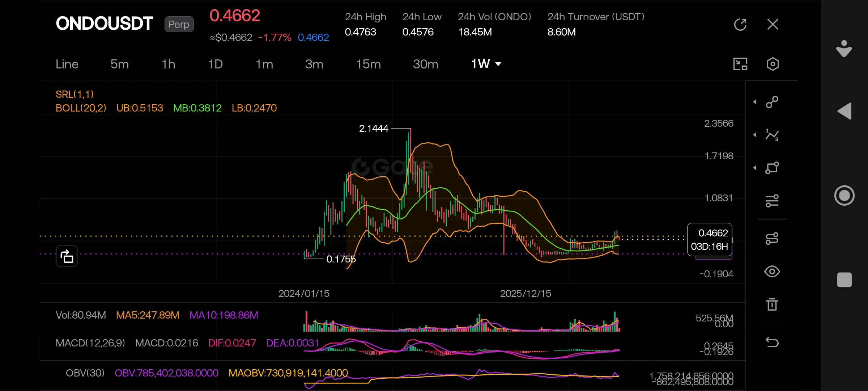Screen dimensions: 868x391
Task: Open the indicator settings tool below the divider
Action: tap(772, 239)
